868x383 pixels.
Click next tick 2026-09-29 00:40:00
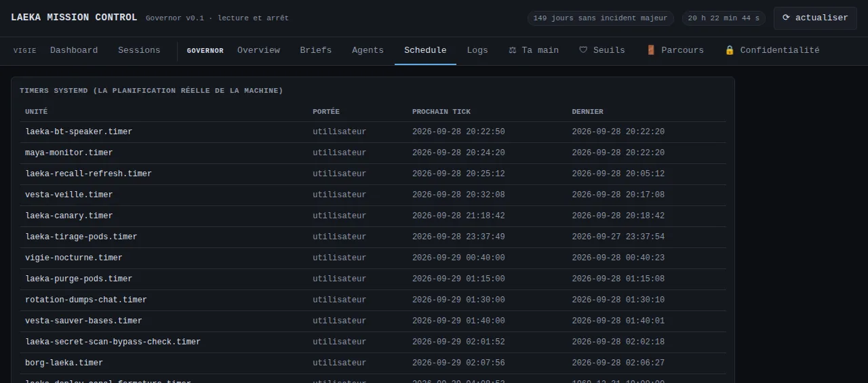pos(458,258)
